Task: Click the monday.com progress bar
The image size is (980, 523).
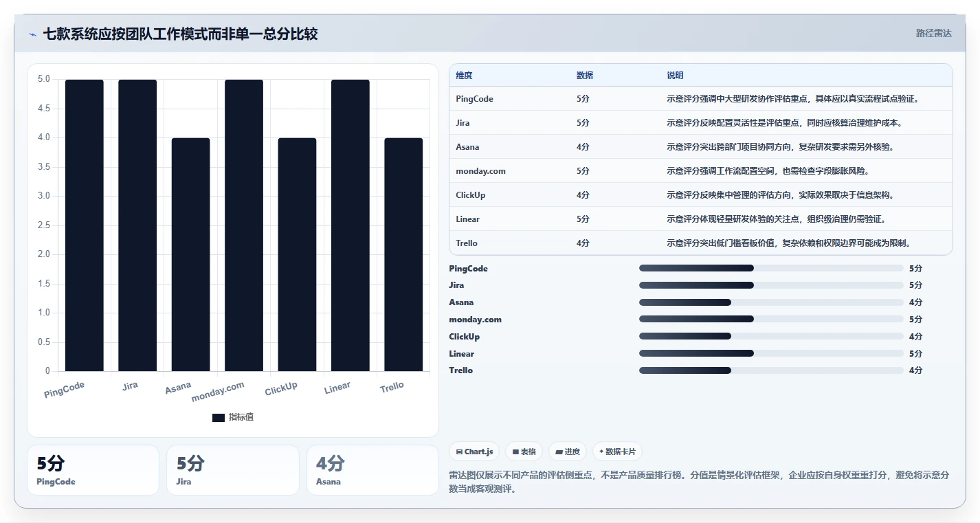Action: point(771,319)
